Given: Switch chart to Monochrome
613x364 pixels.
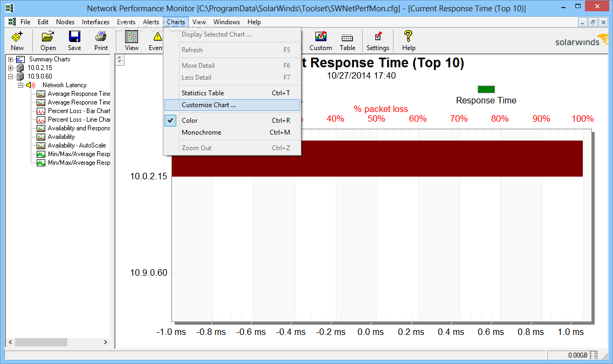Looking at the screenshot, I should click(232, 132).
